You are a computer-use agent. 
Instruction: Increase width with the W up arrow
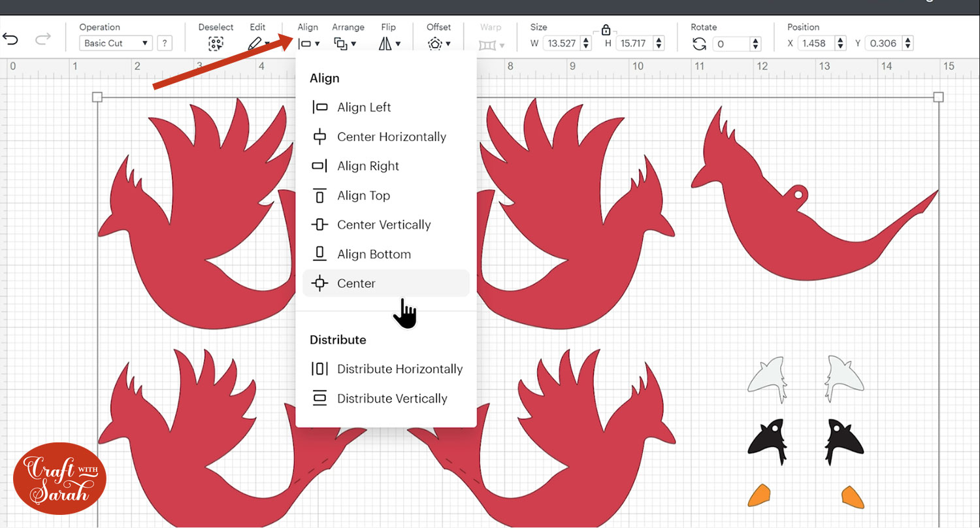(586, 40)
